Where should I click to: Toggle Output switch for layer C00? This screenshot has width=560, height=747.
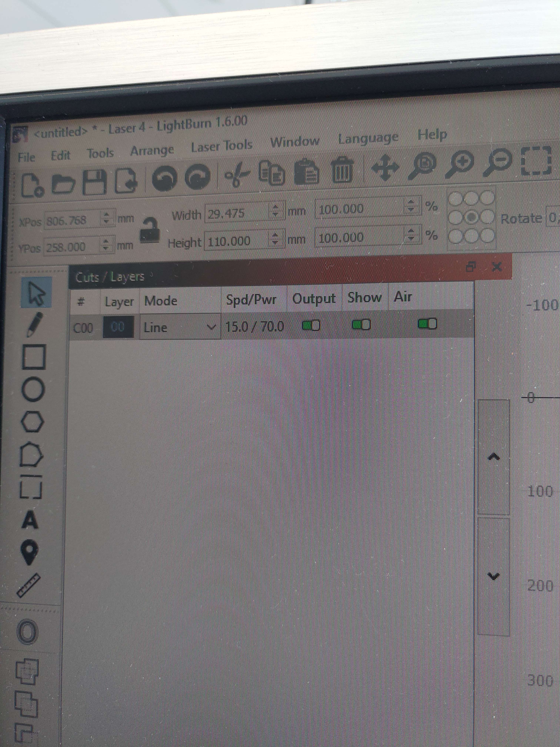(x=311, y=325)
